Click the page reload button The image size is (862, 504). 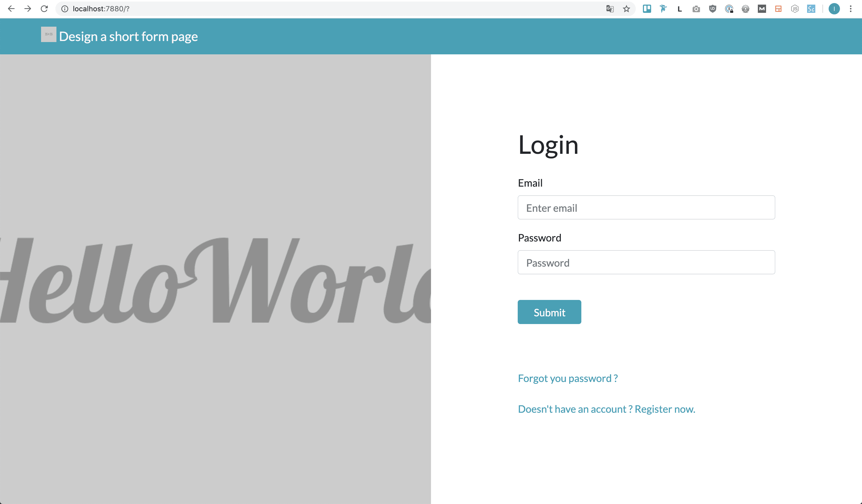click(44, 9)
